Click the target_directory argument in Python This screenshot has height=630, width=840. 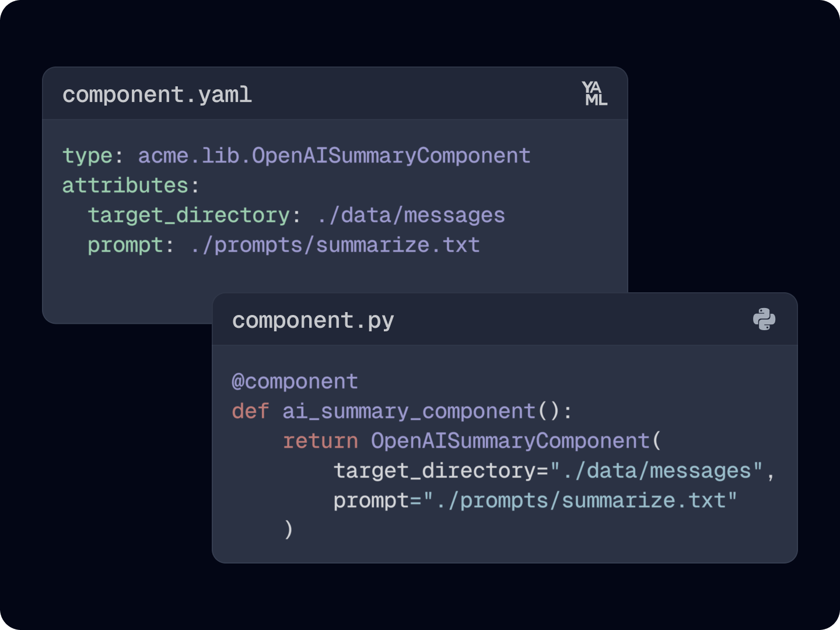435,471
